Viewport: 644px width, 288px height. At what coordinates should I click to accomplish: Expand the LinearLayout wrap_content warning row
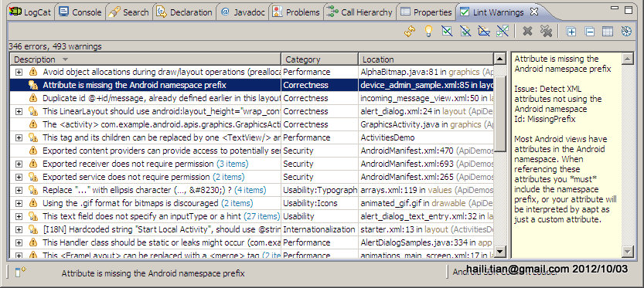[19, 111]
